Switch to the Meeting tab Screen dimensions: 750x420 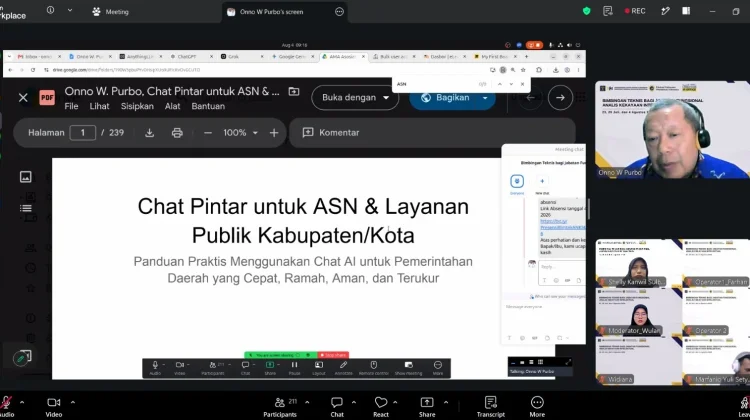pos(110,11)
